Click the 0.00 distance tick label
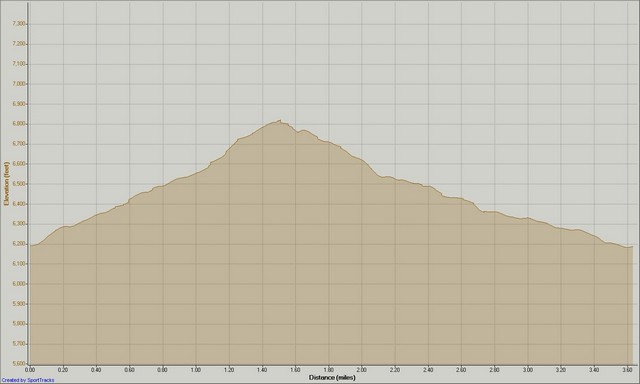640x384 pixels. (30, 370)
